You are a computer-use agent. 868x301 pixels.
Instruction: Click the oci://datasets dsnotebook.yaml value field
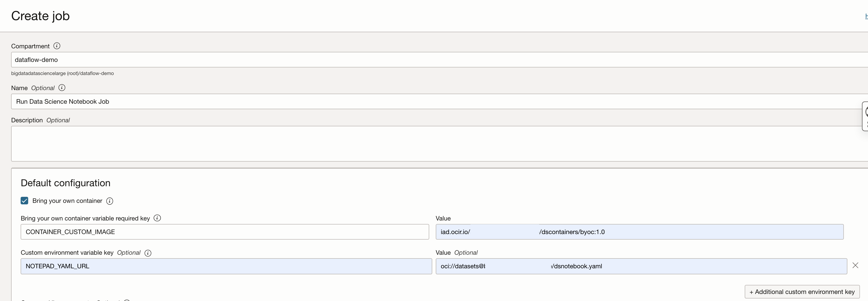coord(641,266)
